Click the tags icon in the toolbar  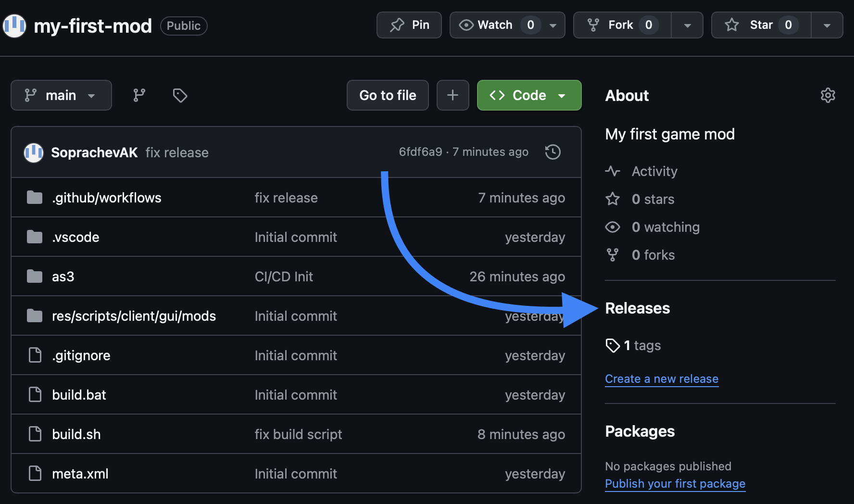pos(180,95)
